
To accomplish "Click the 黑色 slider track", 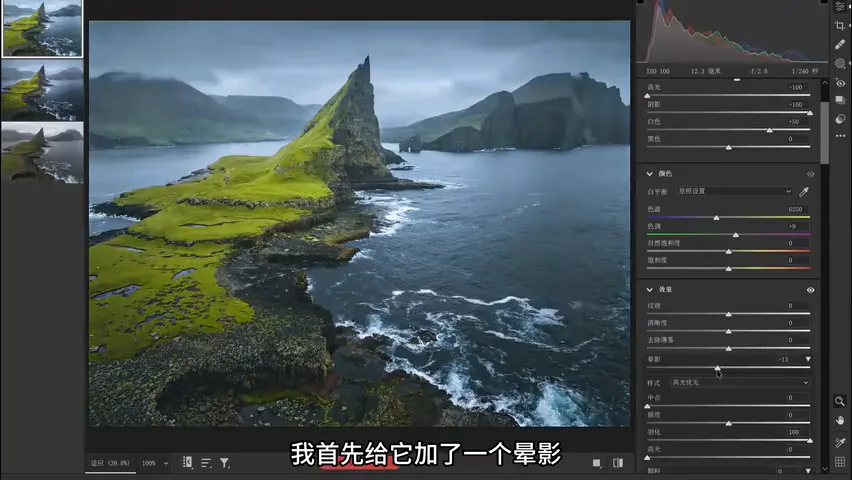I will 729,147.
